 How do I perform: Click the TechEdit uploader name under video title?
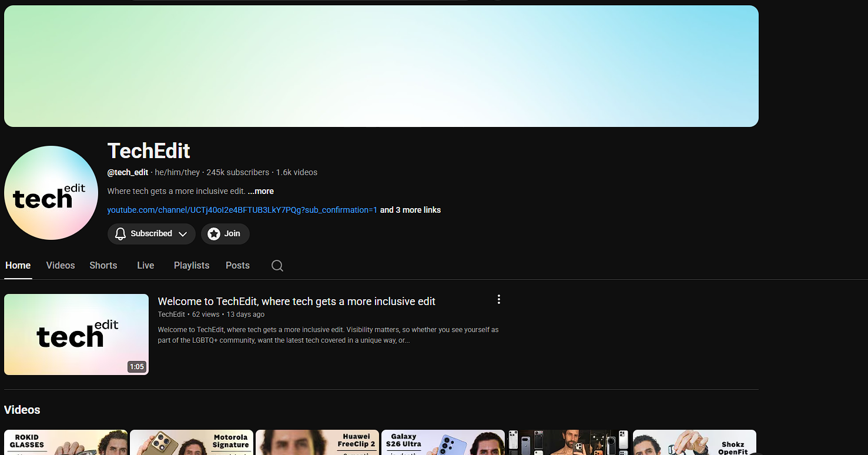click(171, 315)
